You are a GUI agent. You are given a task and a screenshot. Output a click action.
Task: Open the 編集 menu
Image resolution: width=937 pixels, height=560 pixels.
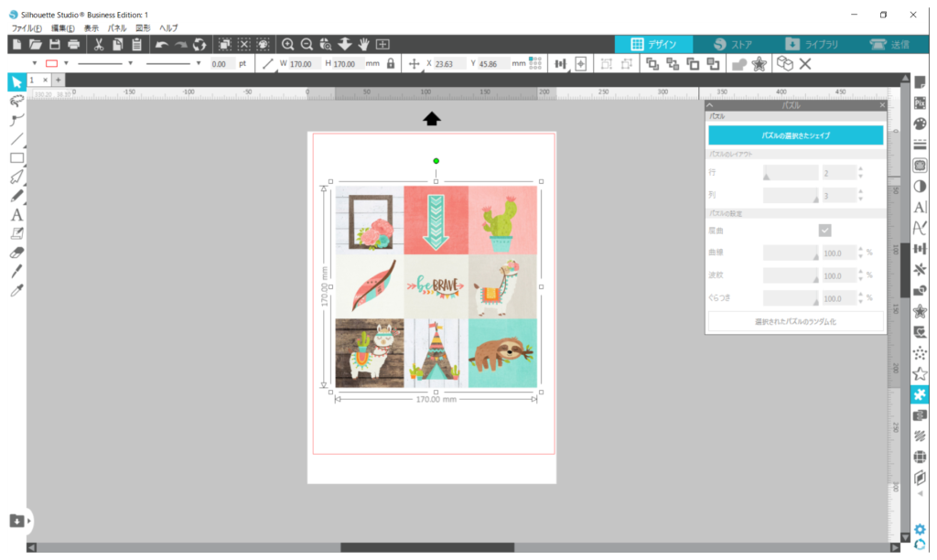63,28
